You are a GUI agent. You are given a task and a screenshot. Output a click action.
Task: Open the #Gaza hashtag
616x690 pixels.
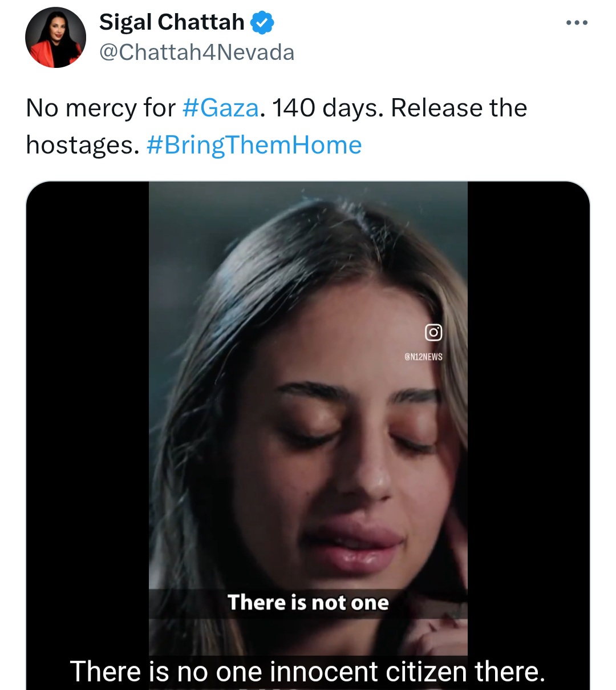pos(220,108)
